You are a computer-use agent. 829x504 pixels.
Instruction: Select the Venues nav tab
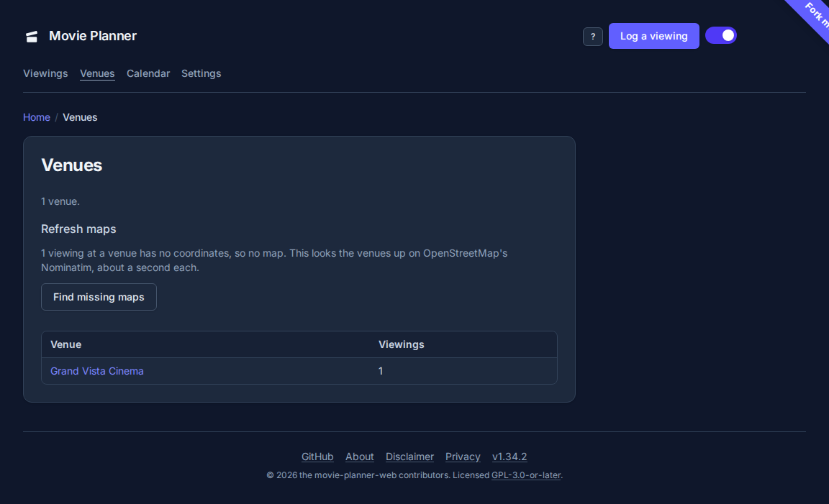(x=97, y=73)
